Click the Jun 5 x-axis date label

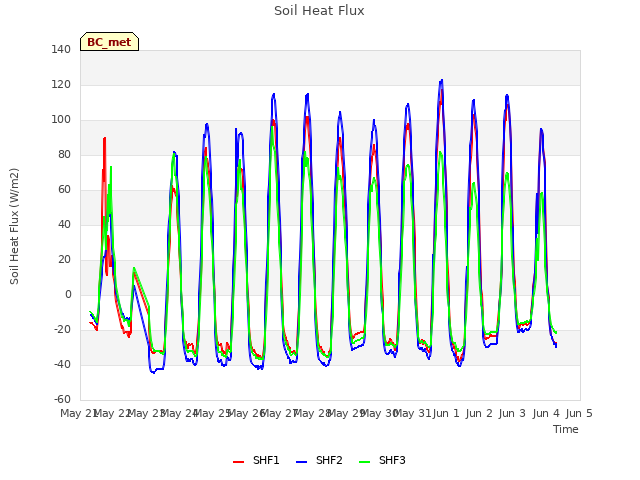579,413
